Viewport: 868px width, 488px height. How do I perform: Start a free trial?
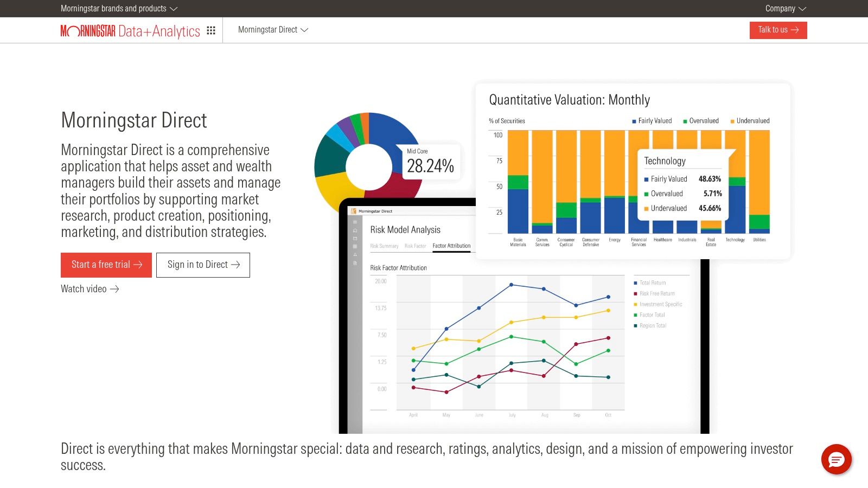coord(106,265)
